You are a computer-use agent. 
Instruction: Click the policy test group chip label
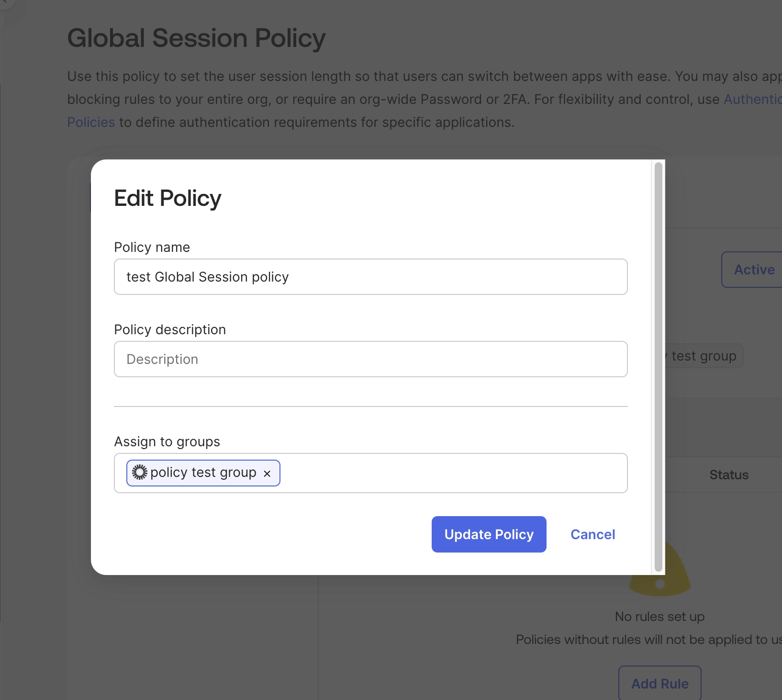tap(203, 473)
